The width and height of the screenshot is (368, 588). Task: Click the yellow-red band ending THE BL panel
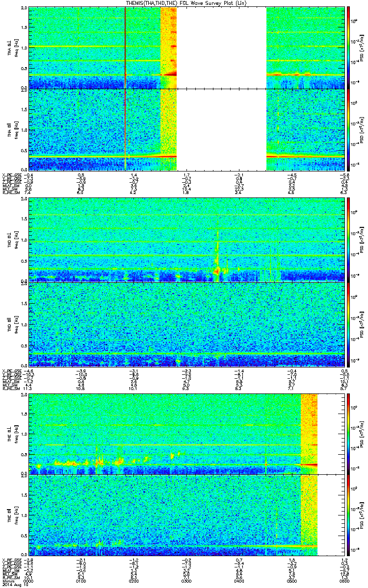[309, 433]
